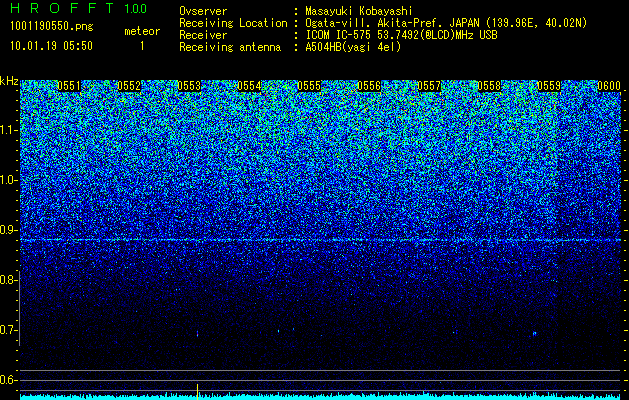Image resolution: width=629 pixels, height=400 pixels.
Task: Click the green meteor label
Action: tap(142, 31)
